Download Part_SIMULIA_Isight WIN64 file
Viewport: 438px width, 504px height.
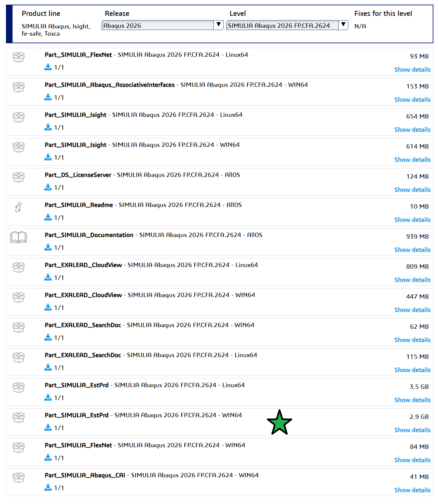[48, 157]
